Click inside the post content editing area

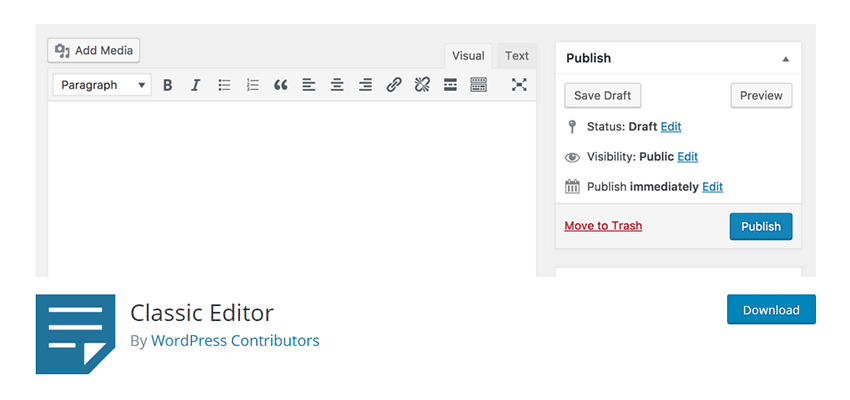(290, 190)
